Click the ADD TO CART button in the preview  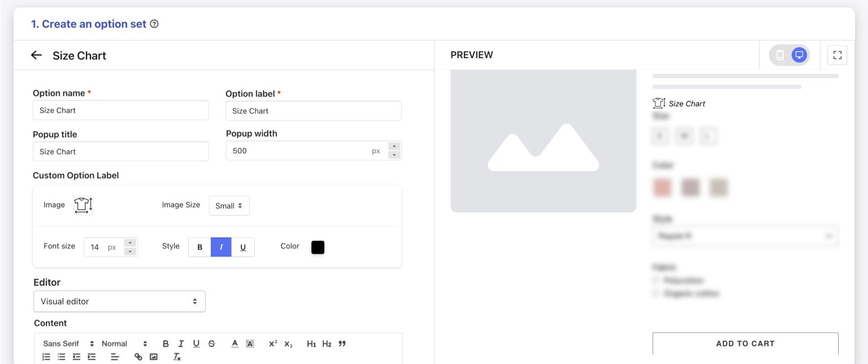coord(745,343)
